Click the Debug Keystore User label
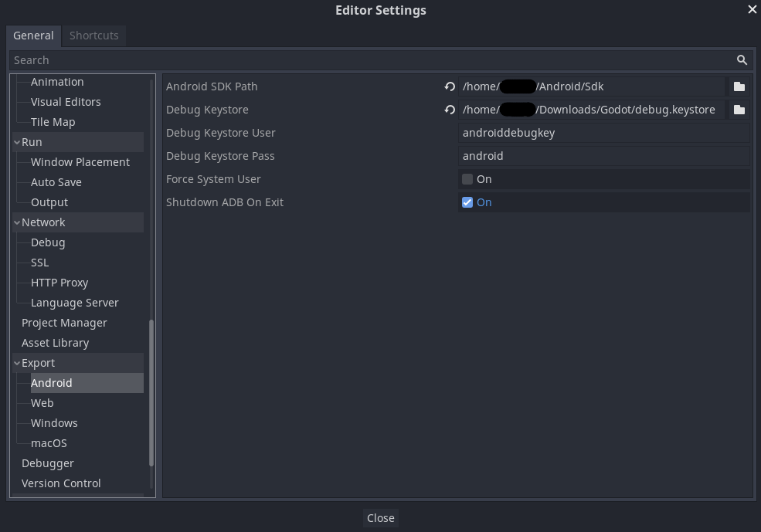 coord(221,133)
